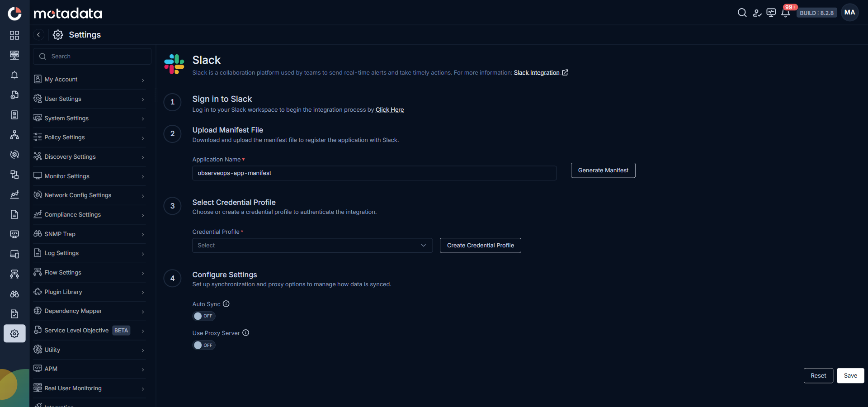Open Compliance Settings menu item

click(x=90, y=215)
